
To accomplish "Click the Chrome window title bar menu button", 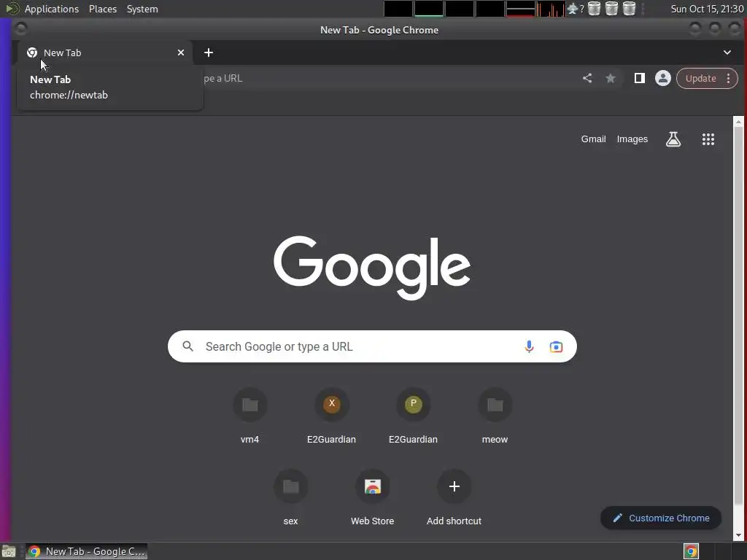I will tap(20, 29).
